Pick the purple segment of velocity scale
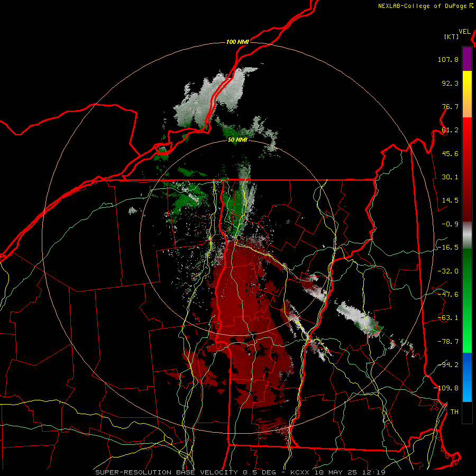Screen dimensions: 476x476 point(467,59)
